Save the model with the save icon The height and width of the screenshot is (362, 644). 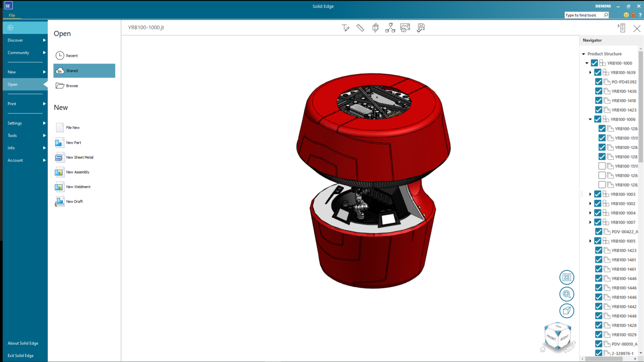420,28
